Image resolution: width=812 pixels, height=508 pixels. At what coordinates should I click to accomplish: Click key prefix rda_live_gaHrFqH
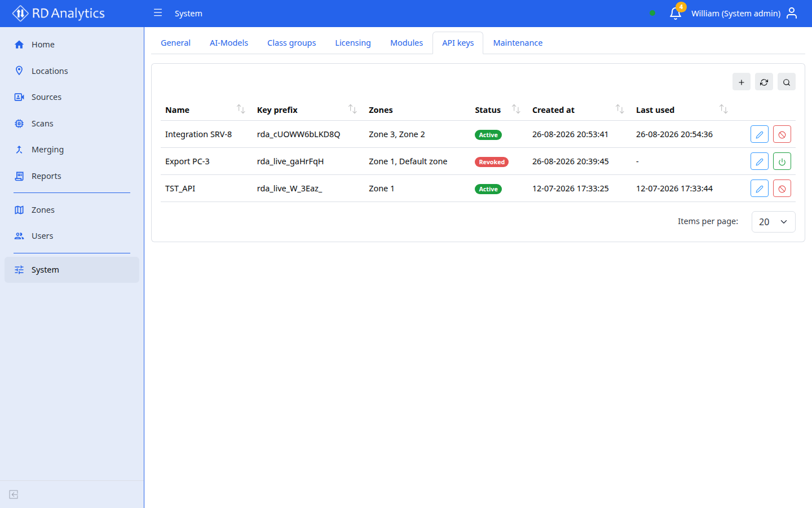click(x=290, y=161)
